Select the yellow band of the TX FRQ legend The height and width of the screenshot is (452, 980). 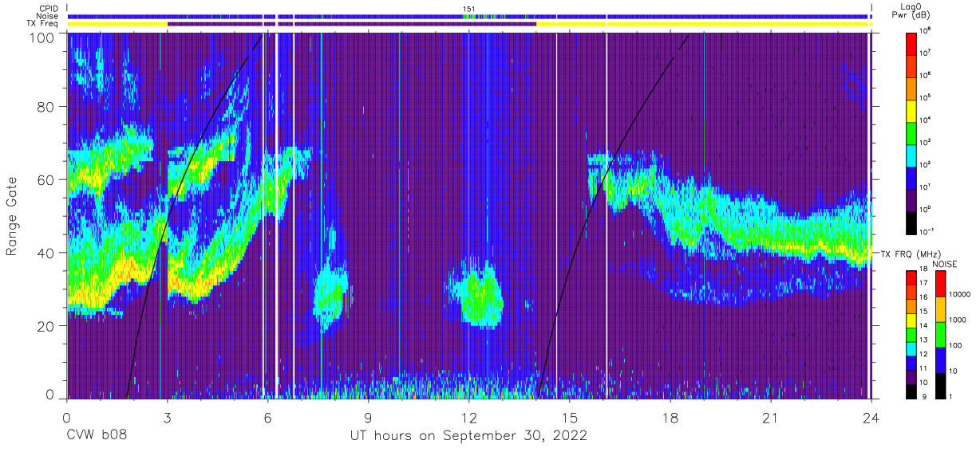[911, 319]
